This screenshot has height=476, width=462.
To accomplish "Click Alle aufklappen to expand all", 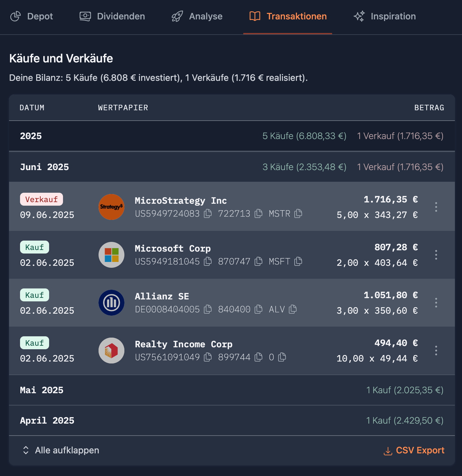I will tap(61, 450).
